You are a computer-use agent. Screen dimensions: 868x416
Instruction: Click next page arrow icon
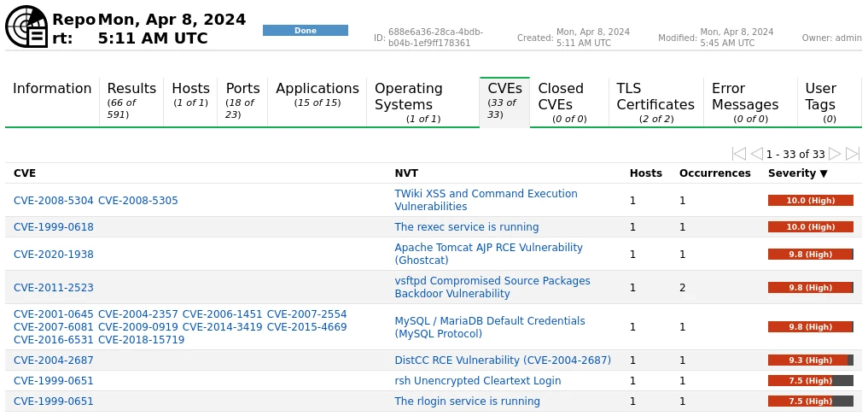click(x=835, y=154)
